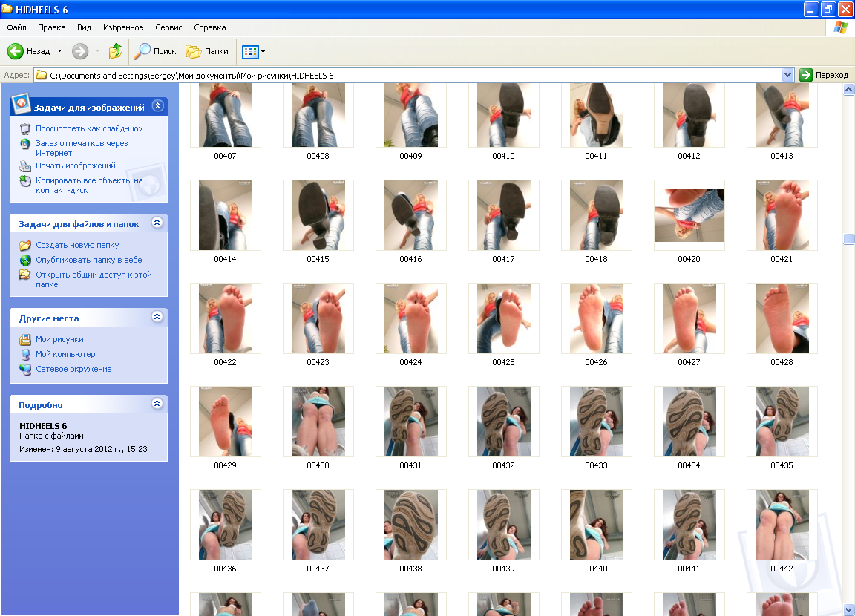The image size is (855, 616).
Task: Collapse the Задачи для файлов и папок panel
Action: (157, 223)
